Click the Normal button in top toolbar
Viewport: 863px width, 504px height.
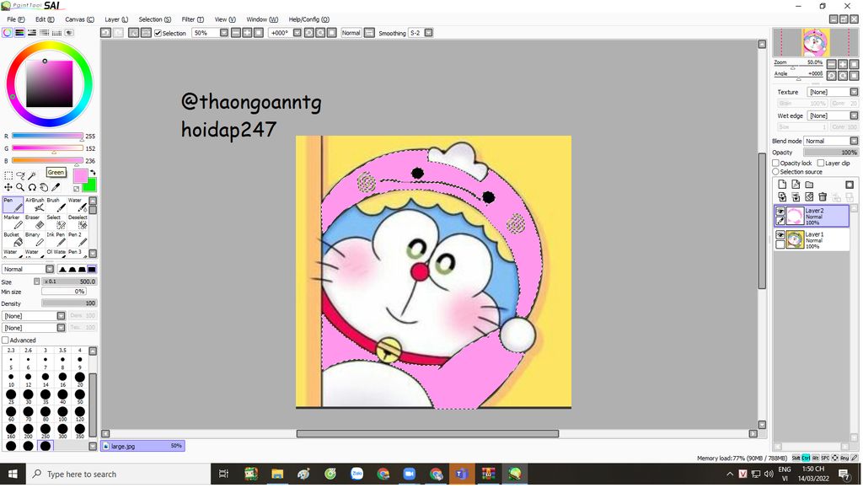pyautogui.click(x=351, y=33)
